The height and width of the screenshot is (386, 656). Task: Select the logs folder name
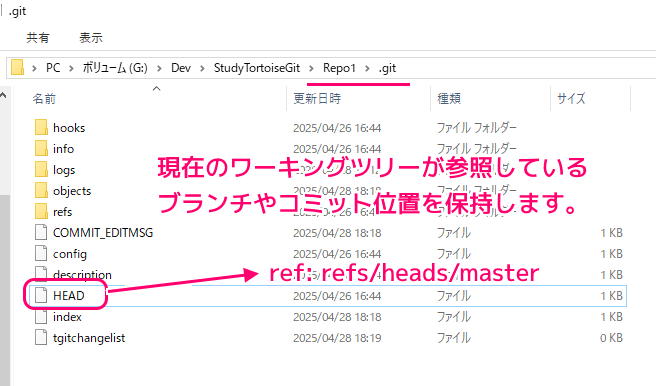point(64,170)
